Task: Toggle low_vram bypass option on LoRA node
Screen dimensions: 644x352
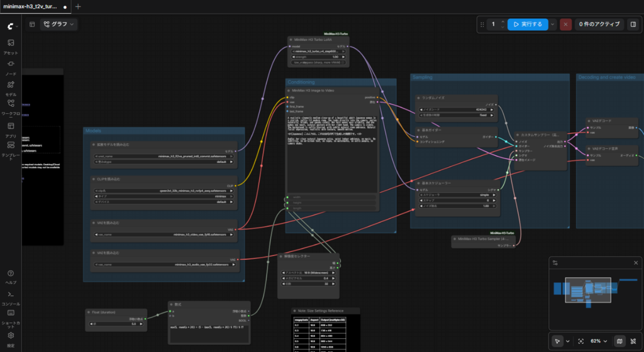Action: (x=318, y=63)
